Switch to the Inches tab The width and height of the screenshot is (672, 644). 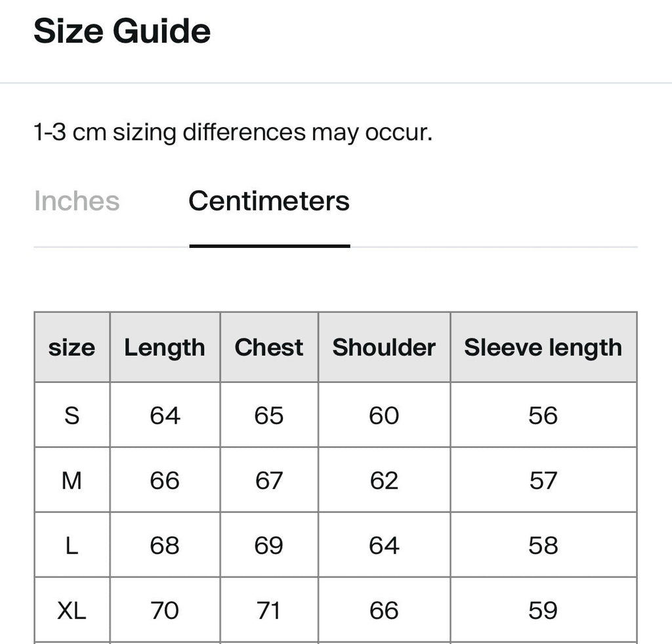pyautogui.click(x=77, y=201)
